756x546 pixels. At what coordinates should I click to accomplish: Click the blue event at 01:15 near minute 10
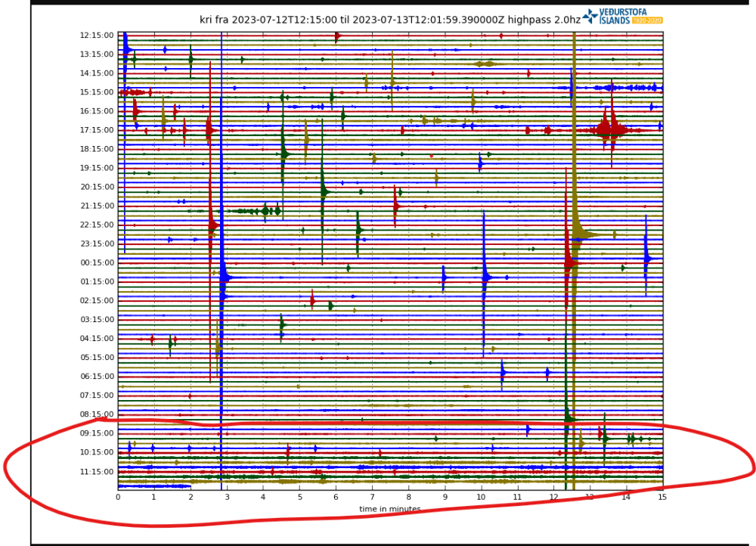[485, 278]
